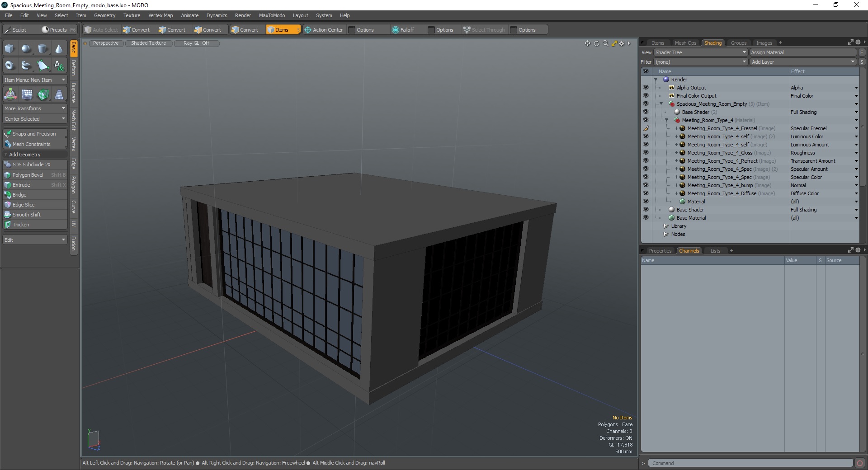Hide the Meeting_Room_Type_4_Gloss layer
The height and width of the screenshot is (470, 868).
646,153
